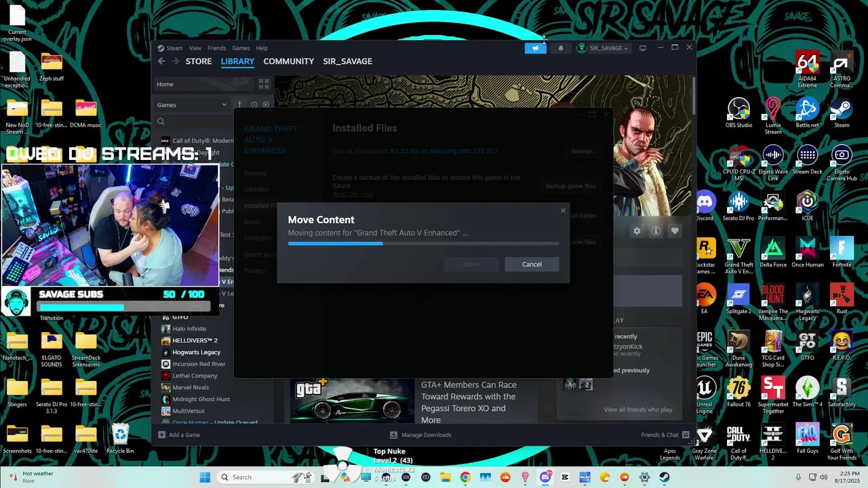Toggle the ready-to-play filter icon

click(x=266, y=105)
